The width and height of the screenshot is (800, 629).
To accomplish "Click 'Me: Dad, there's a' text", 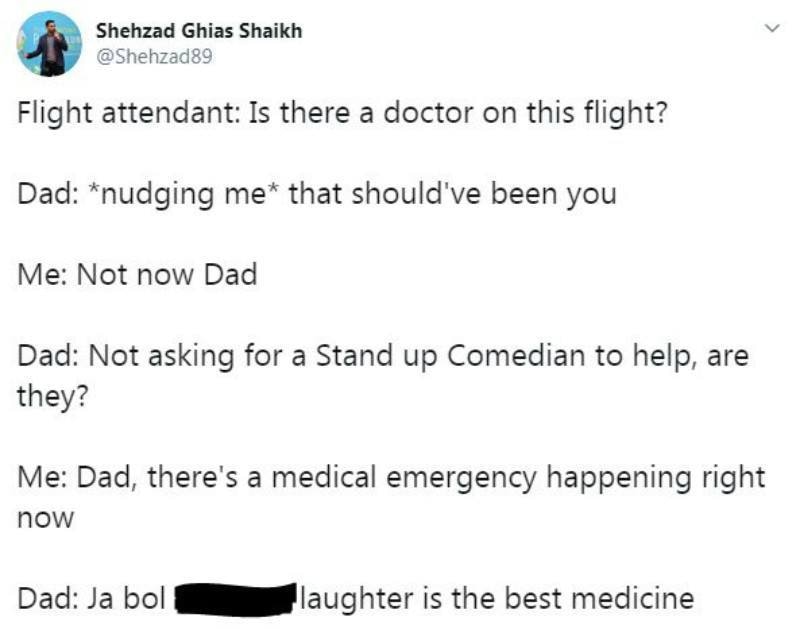I will (x=140, y=477).
